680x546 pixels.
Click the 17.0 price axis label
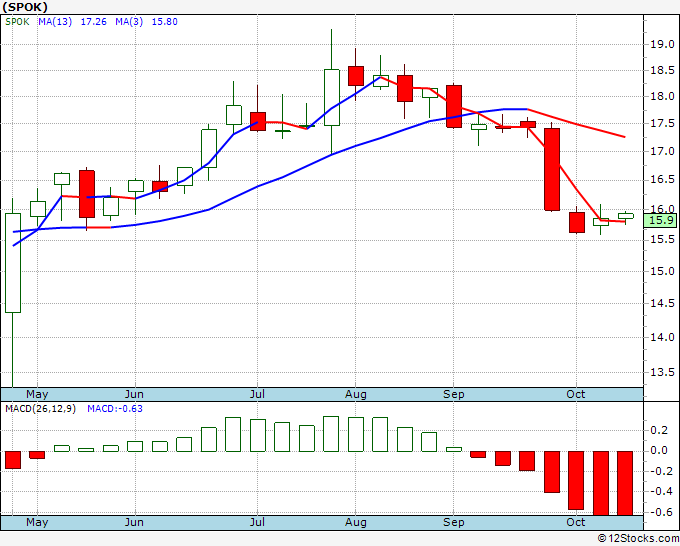(x=662, y=151)
